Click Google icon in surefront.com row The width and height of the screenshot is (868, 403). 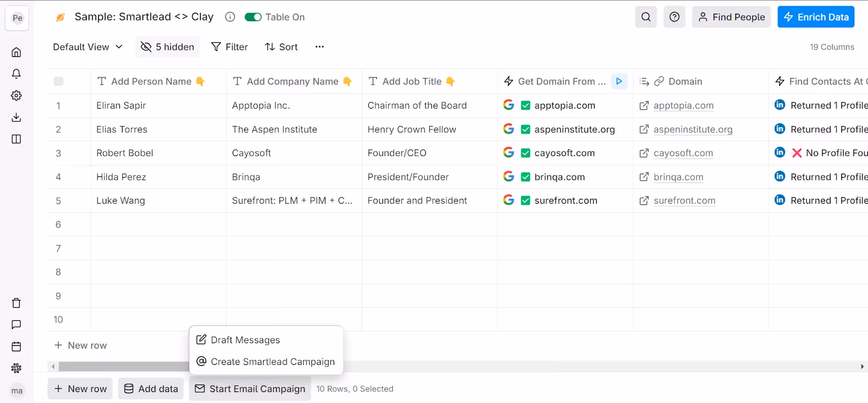pyautogui.click(x=508, y=200)
